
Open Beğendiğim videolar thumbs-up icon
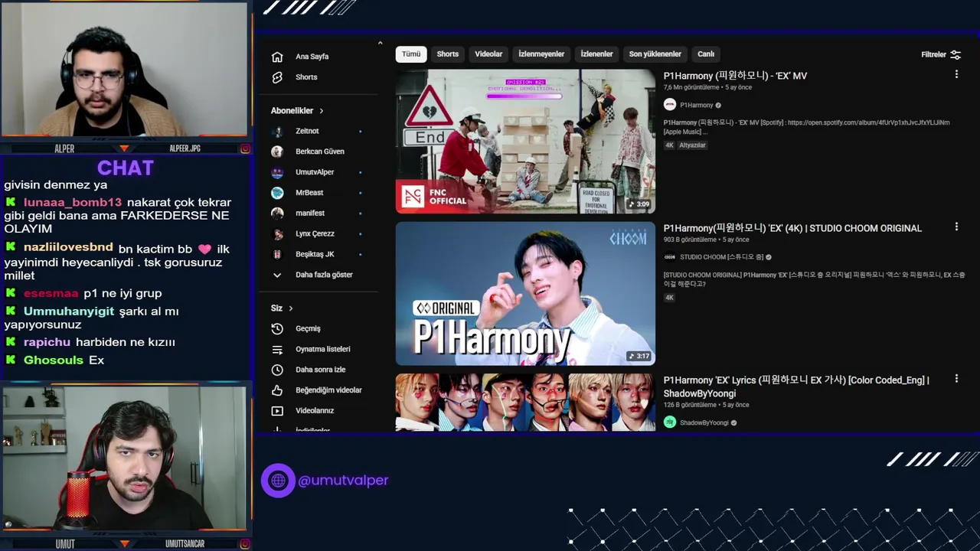(277, 390)
